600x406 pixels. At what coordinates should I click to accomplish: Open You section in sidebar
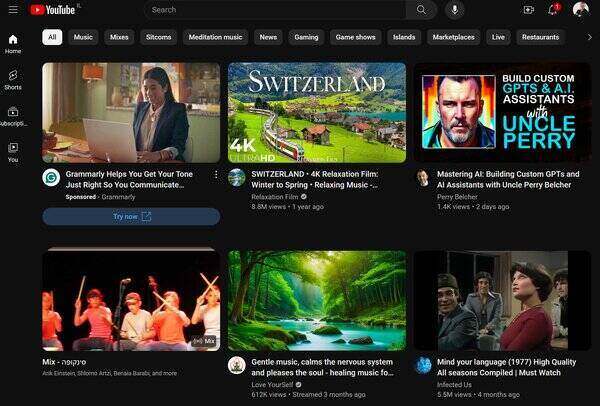click(13, 152)
